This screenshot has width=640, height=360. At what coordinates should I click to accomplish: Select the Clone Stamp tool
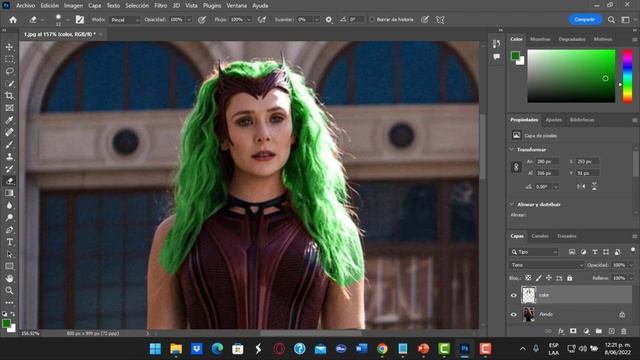pyautogui.click(x=9, y=157)
